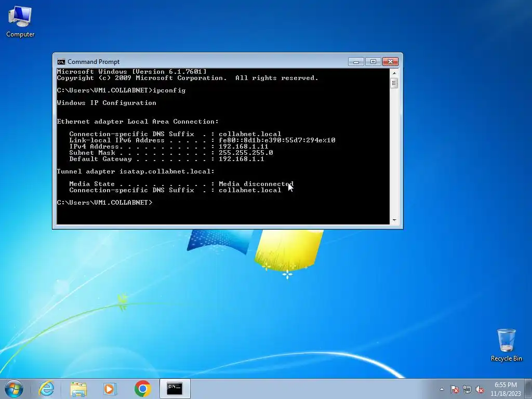Click the Microsoft copyright line in console

point(187,78)
